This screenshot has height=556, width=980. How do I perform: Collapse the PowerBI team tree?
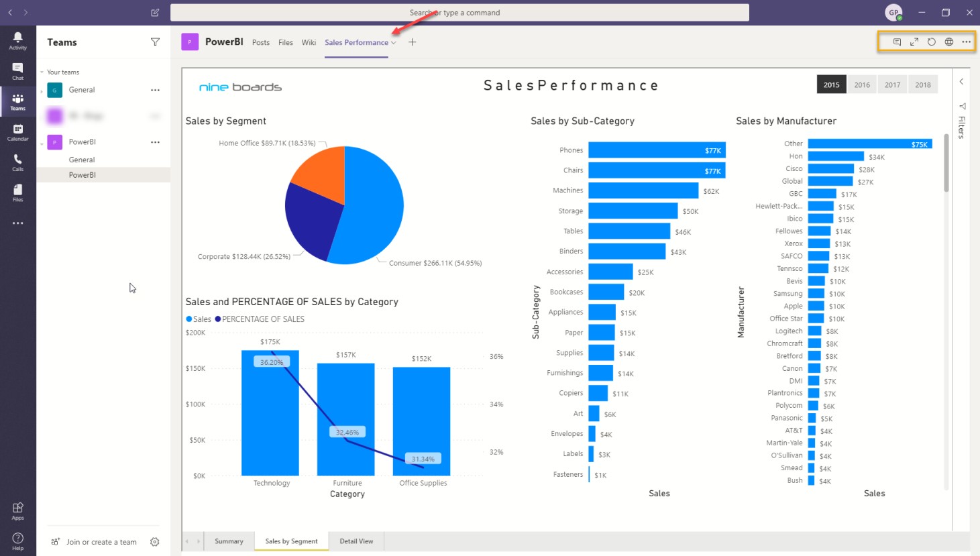(x=42, y=142)
